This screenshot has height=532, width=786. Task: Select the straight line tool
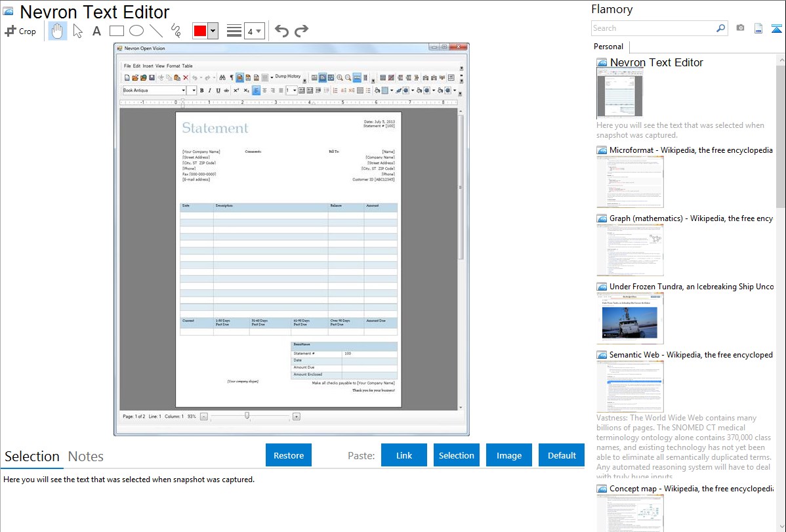pyautogui.click(x=156, y=31)
